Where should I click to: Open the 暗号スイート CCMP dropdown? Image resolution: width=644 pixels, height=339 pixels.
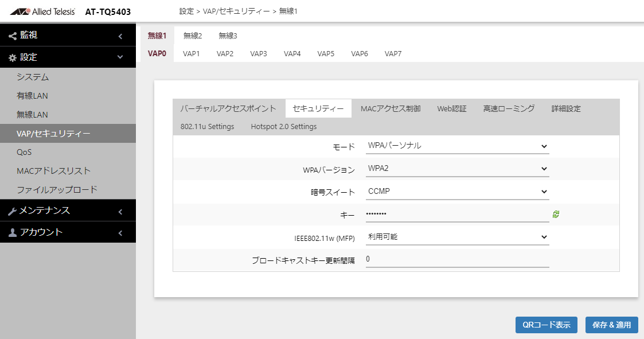click(x=457, y=192)
